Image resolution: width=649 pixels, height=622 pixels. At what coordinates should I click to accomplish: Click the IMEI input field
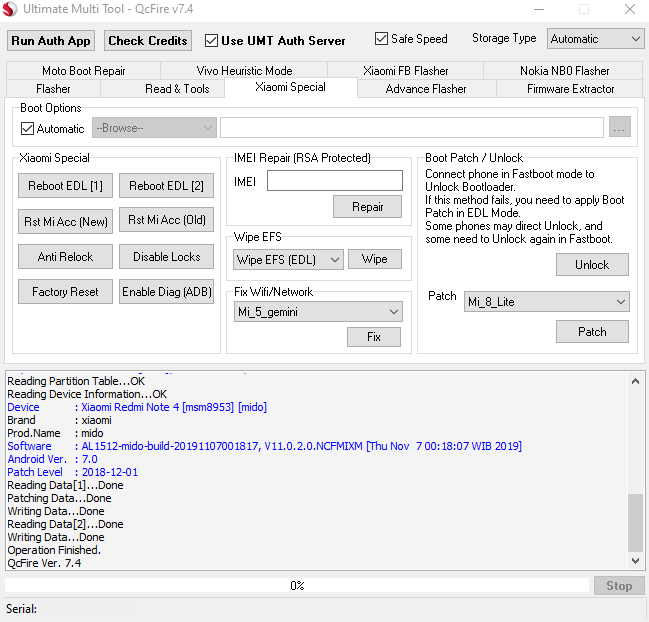click(x=334, y=181)
